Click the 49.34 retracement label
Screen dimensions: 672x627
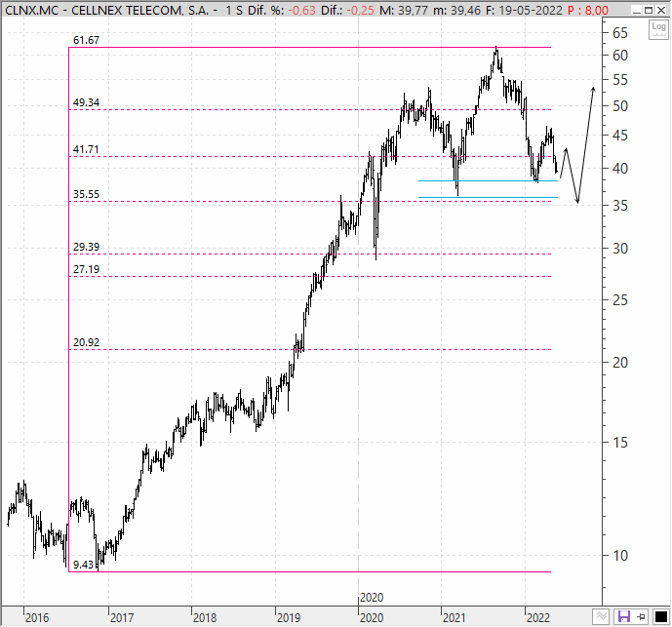(86, 102)
